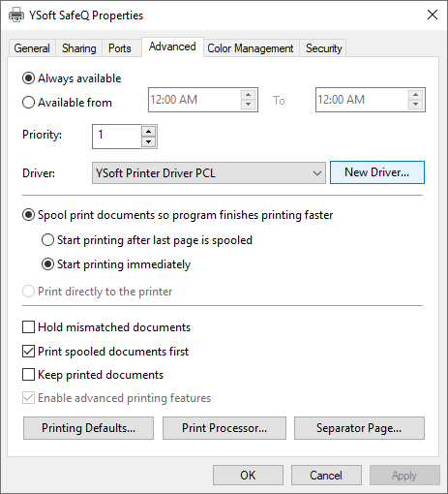Click the printer icon in title bar
448x494 pixels.
click(16, 15)
